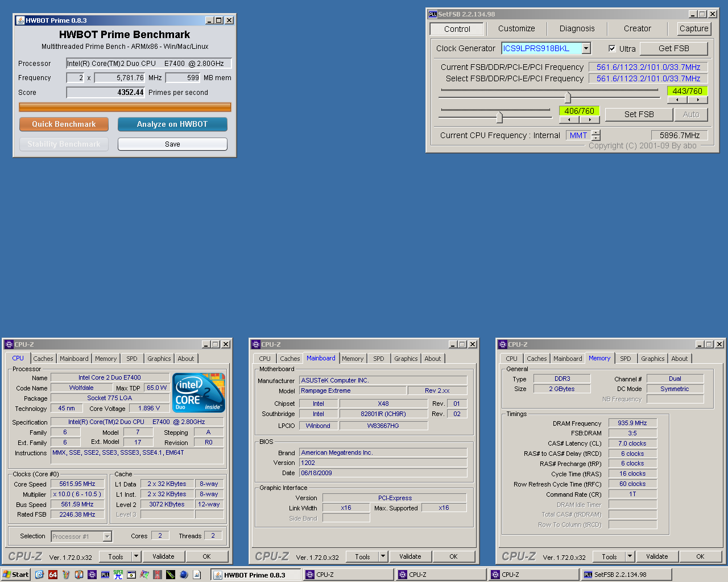Click right arrow under 443/760 value
This screenshot has width=728, height=582.
(697, 99)
